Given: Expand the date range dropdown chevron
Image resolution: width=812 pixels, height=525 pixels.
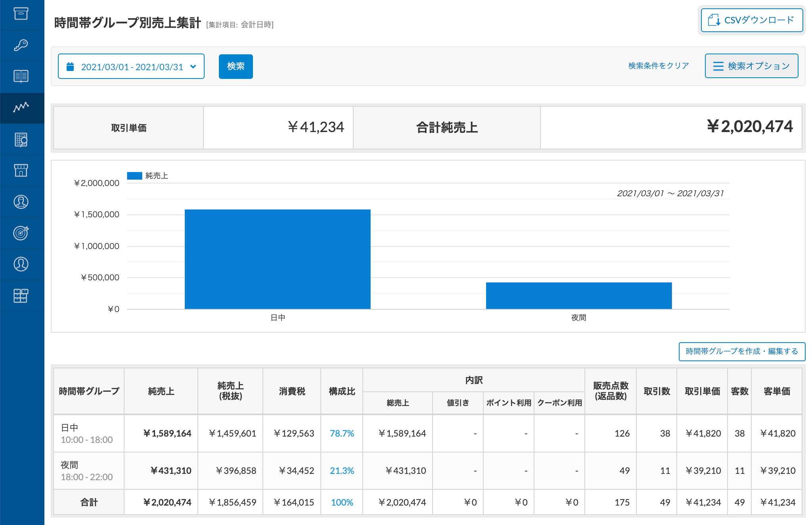Looking at the screenshot, I should click(x=193, y=66).
